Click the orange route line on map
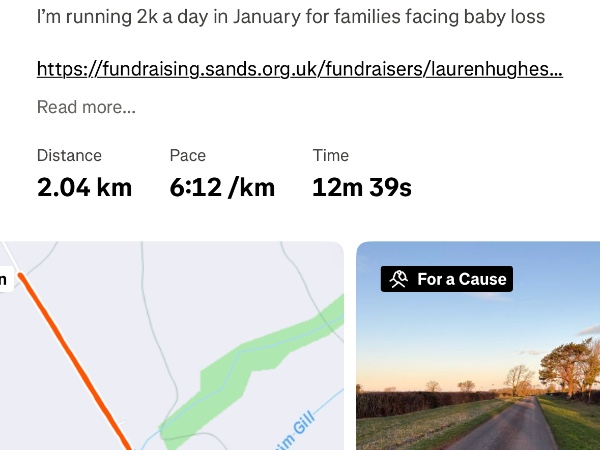The image size is (600, 450). coord(75,362)
